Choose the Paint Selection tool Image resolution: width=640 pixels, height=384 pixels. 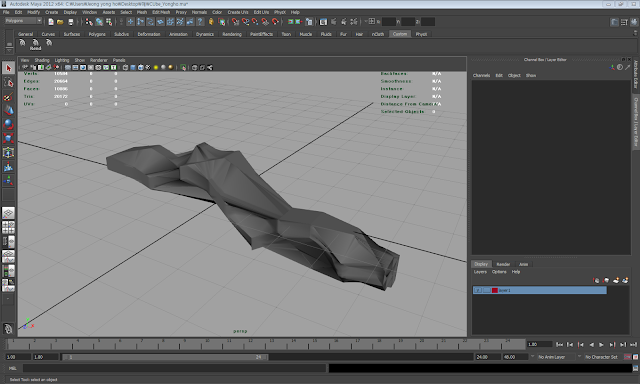pos(8,97)
